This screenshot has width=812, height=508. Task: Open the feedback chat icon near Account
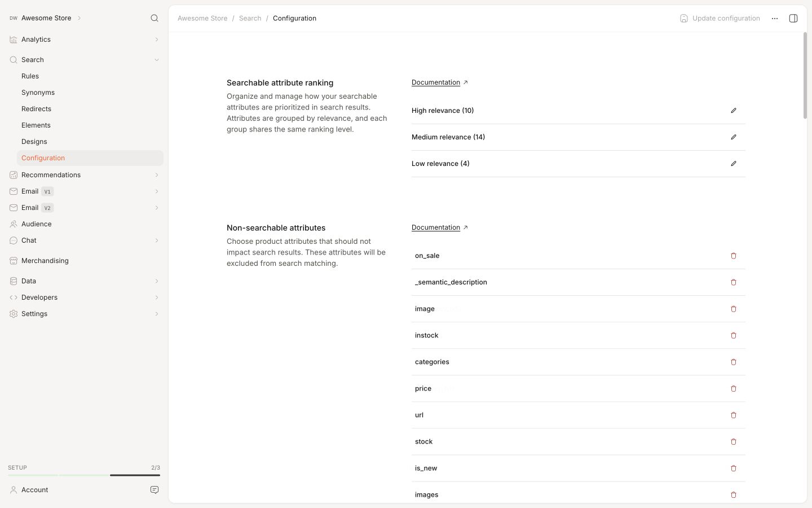click(155, 490)
